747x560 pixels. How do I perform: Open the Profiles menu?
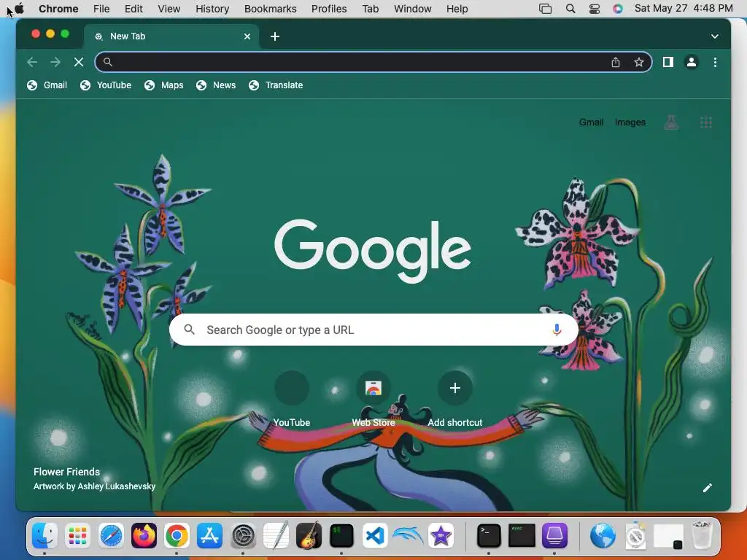[x=329, y=9]
